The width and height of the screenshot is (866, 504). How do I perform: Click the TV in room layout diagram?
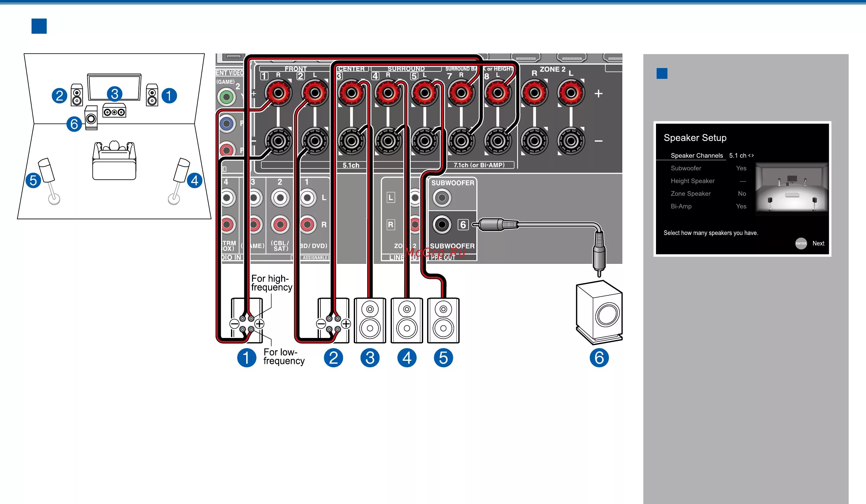[x=114, y=87]
